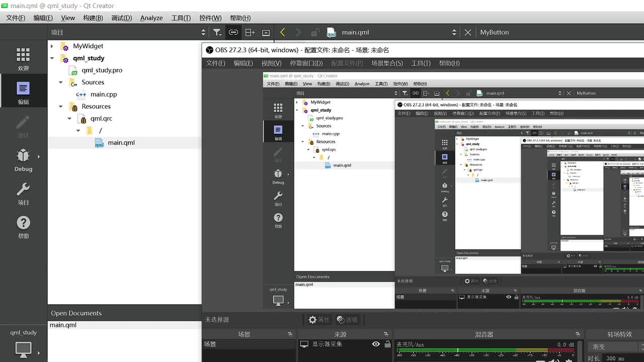Open the 调试(D) debug menu

[121, 18]
